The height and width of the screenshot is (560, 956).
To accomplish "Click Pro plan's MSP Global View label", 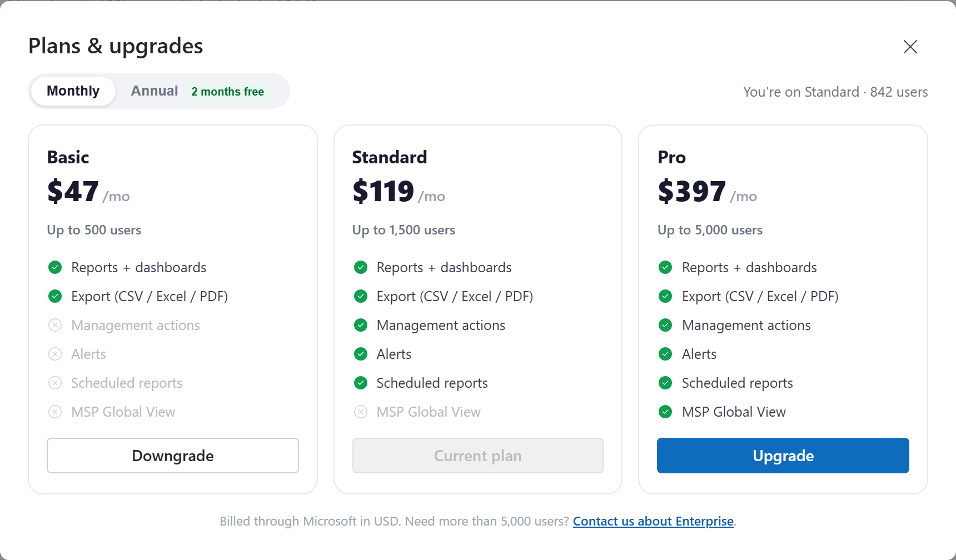I will coord(734,412).
